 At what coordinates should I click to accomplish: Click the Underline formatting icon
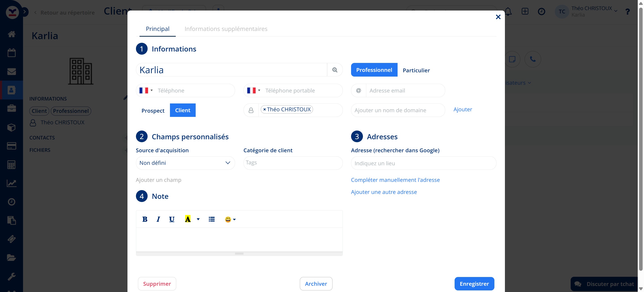tap(172, 219)
